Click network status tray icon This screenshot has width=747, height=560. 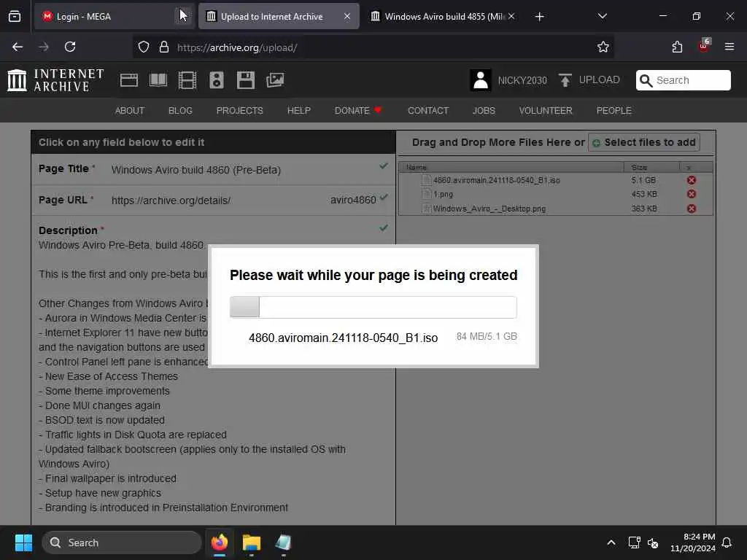(x=634, y=542)
